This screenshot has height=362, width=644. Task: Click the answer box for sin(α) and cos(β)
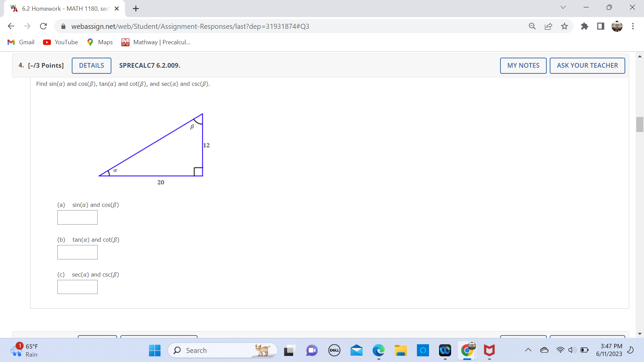[x=77, y=217]
